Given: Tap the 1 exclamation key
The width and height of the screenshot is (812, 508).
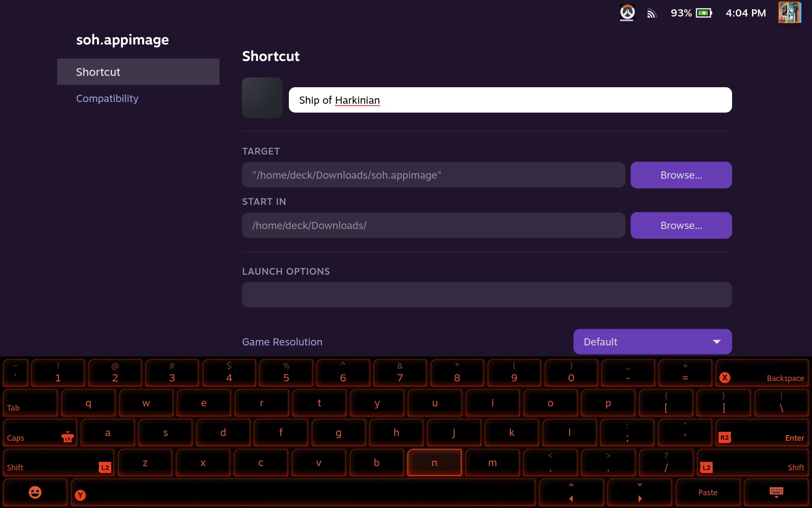Looking at the screenshot, I should pyautogui.click(x=58, y=373).
